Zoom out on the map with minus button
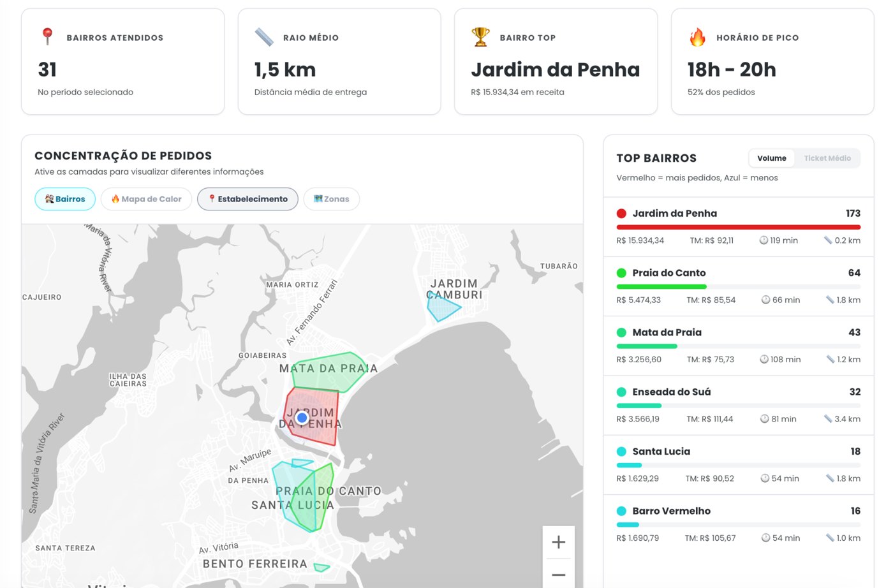 pos(559,574)
